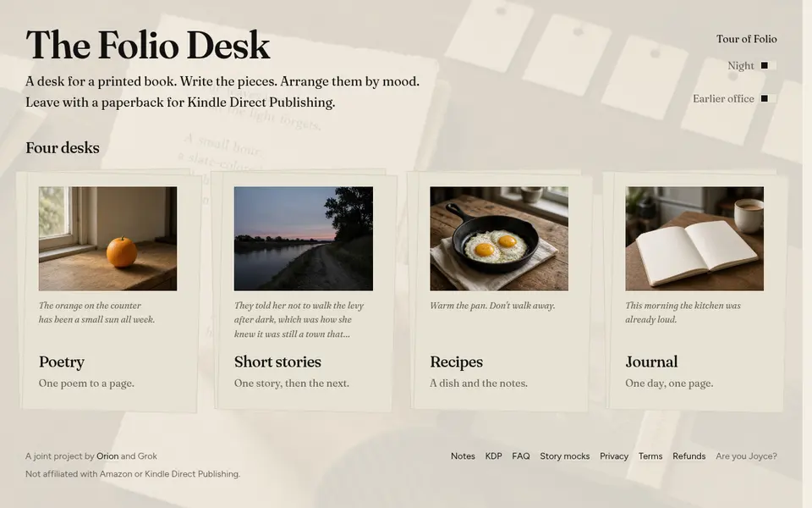The width and height of the screenshot is (812, 508).
Task: Click 'This morning the kitchen was already loud' excerpt
Action: 683,312
